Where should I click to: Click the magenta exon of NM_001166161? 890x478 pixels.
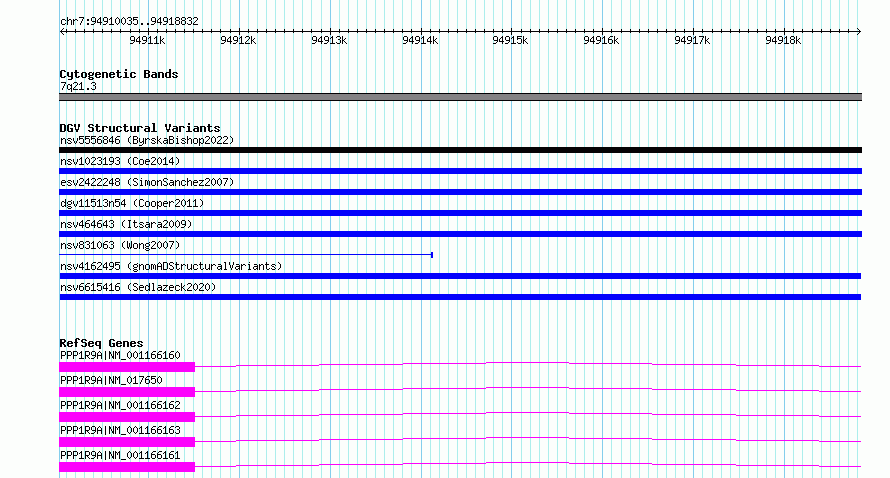click(127, 467)
